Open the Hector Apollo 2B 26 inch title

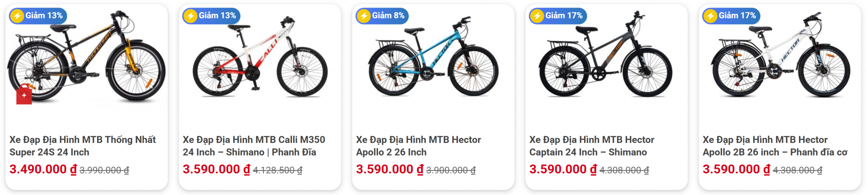[775, 146]
